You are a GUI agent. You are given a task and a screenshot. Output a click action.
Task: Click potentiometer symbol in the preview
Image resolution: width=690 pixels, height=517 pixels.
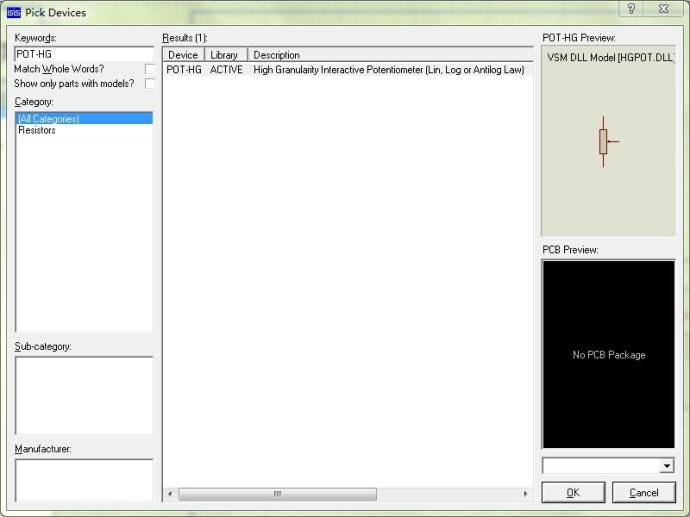(604, 141)
